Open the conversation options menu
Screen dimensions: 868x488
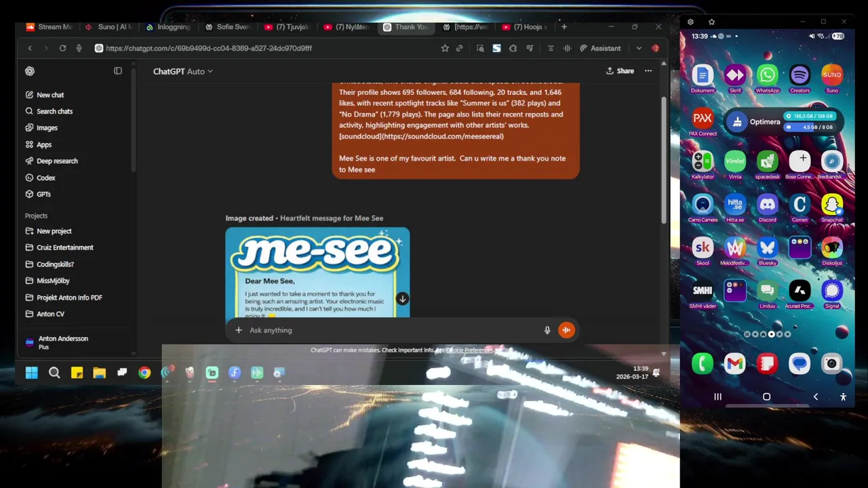pos(648,70)
